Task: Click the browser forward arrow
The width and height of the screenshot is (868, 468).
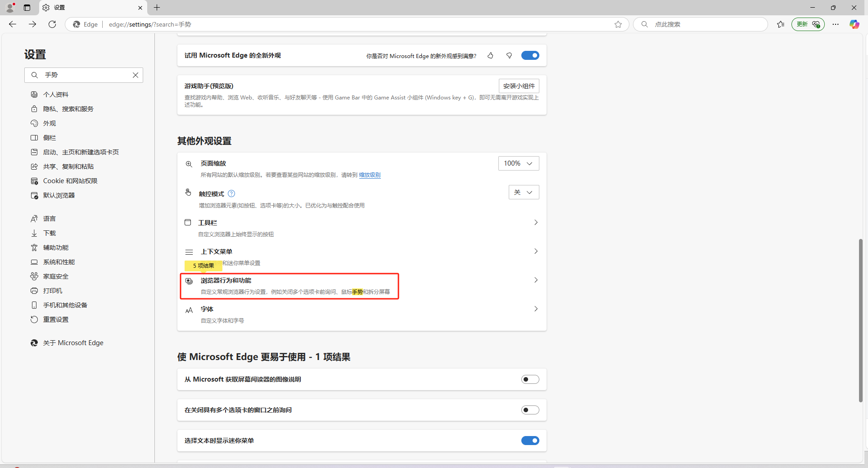Action: (32, 24)
